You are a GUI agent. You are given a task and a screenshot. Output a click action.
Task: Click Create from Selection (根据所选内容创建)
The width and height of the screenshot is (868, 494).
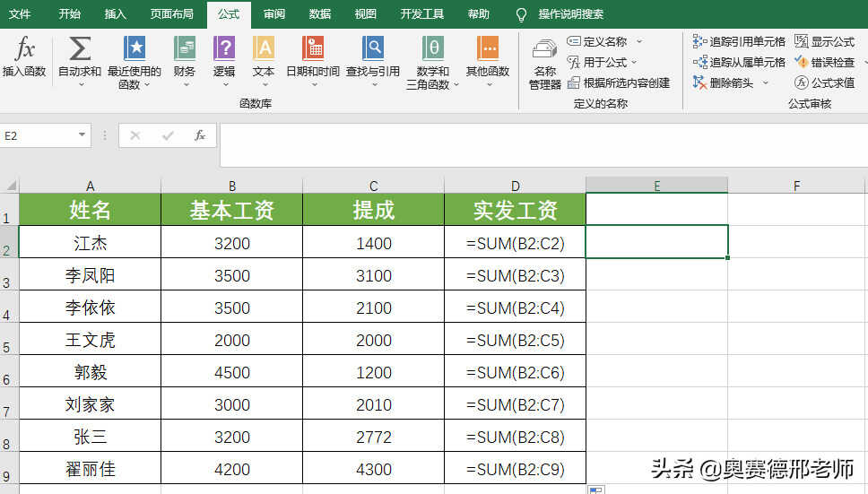619,83
